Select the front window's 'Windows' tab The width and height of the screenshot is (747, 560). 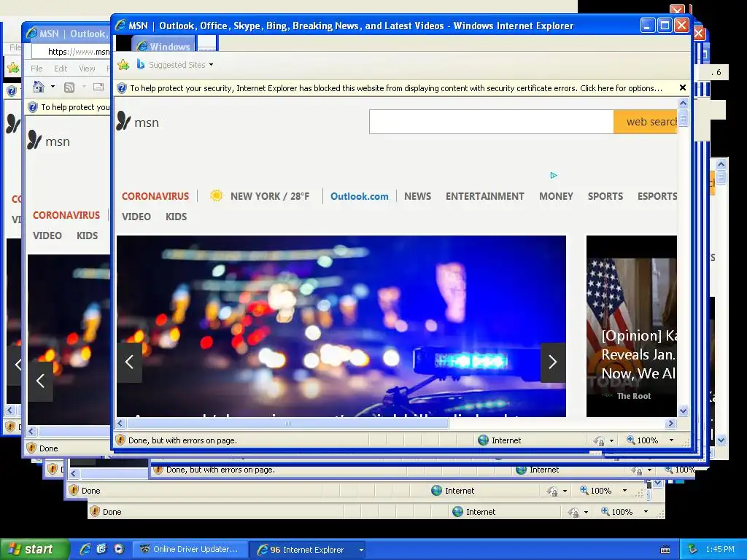click(x=163, y=44)
